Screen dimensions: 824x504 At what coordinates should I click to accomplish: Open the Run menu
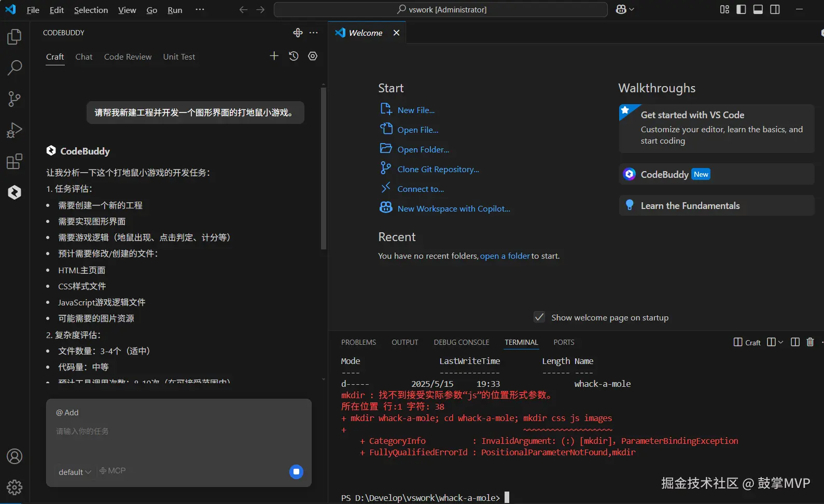tap(175, 10)
